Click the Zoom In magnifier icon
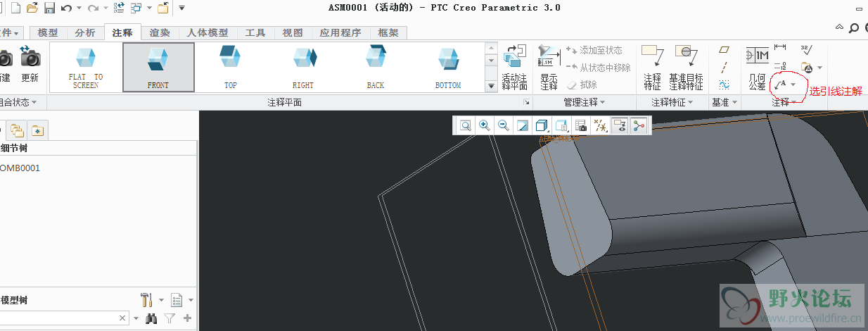 pos(485,125)
